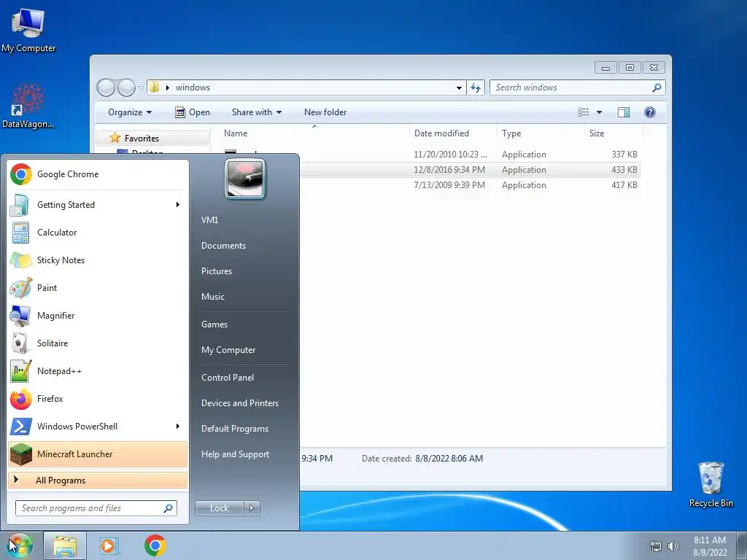Open Documents from the Start menu
747x560 pixels.
pos(223,246)
